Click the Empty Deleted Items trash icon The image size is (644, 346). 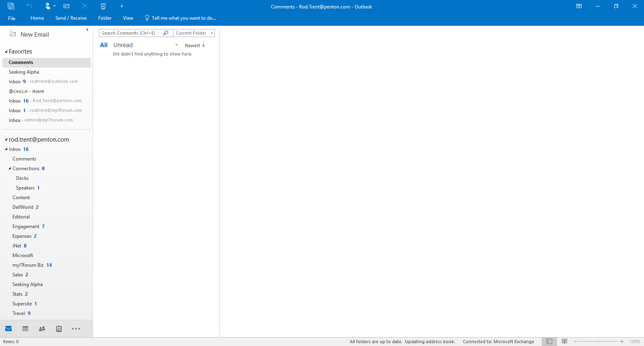[103, 6]
